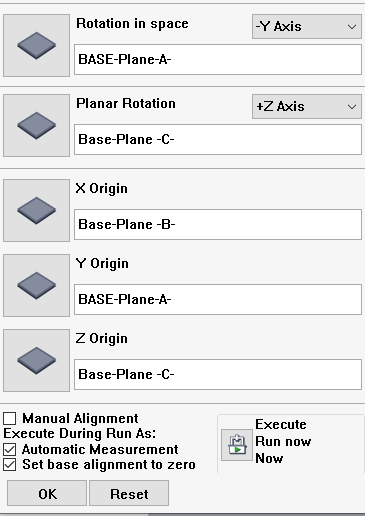Click the OK button
Viewport: 365px width, 516px height.
pos(47,494)
